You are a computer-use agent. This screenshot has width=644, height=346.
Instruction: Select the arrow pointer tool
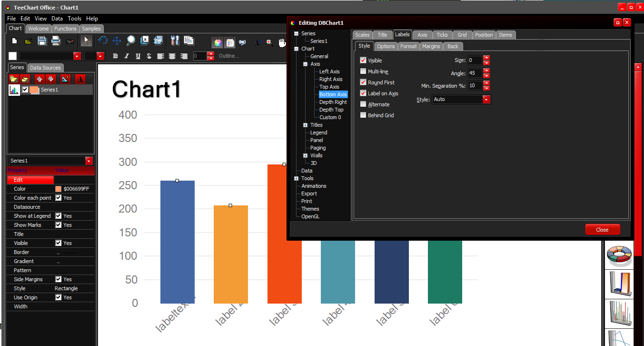(87, 41)
